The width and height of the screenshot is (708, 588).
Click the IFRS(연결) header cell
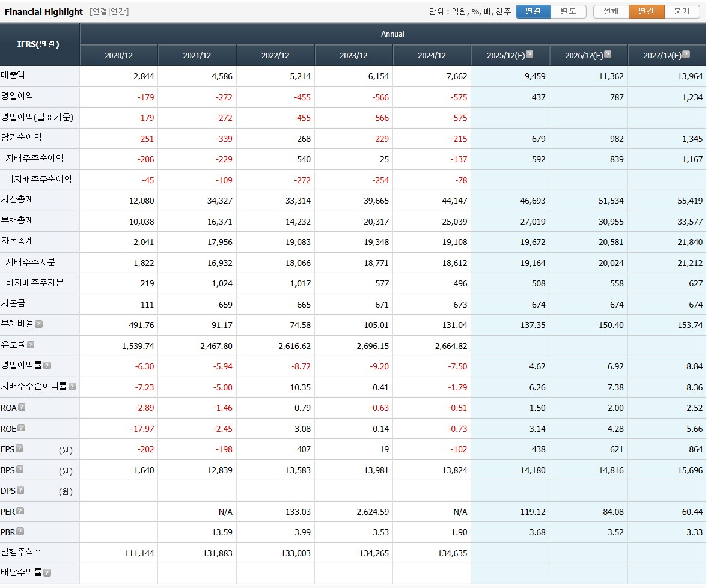pos(40,44)
